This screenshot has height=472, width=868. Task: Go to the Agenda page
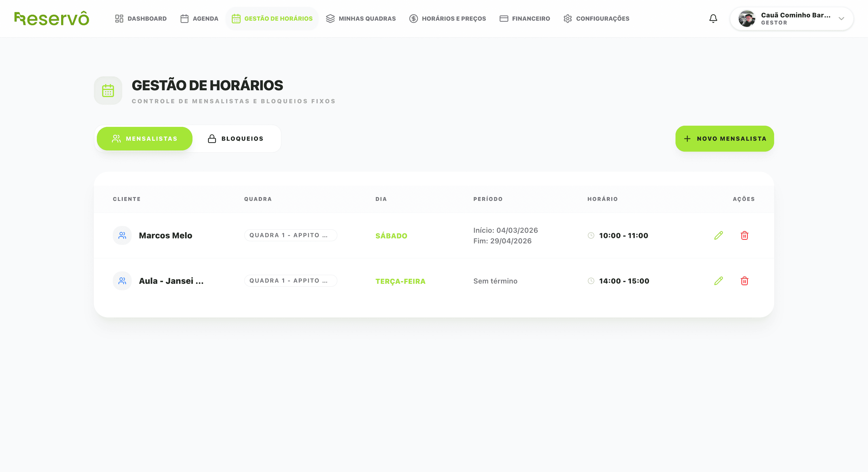pyautogui.click(x=199, y=19)
